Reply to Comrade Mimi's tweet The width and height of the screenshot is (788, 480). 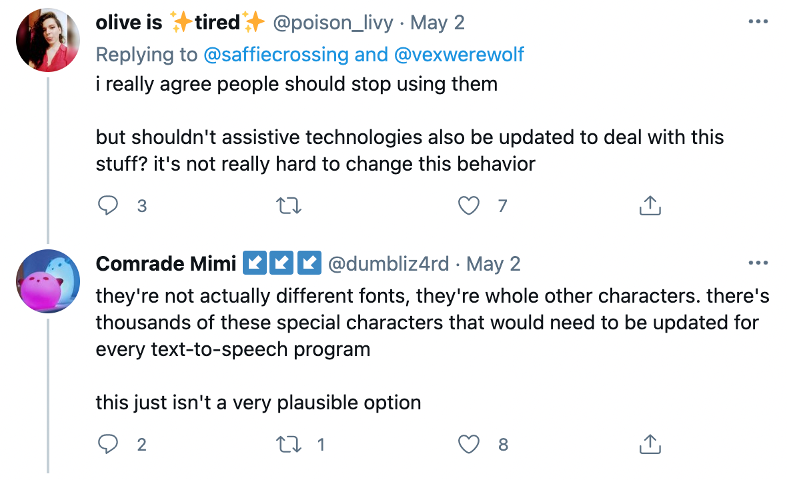[x=110, y=444]
